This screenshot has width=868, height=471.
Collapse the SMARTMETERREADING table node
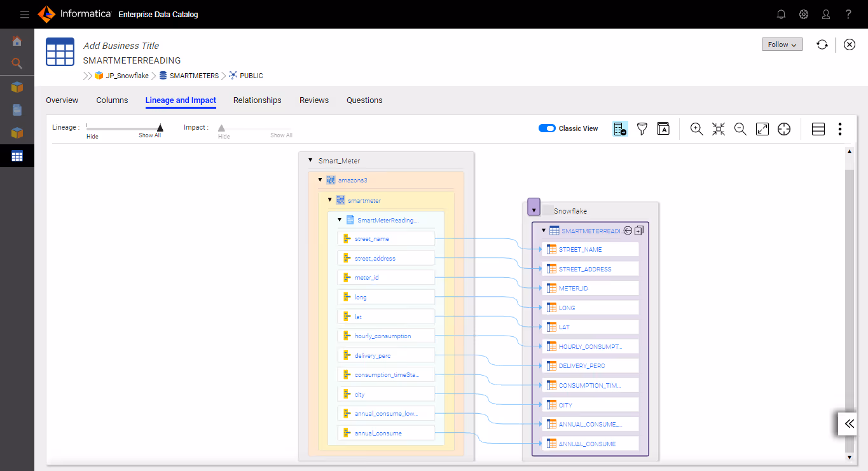pyautogui.click(x=544, y=231)
